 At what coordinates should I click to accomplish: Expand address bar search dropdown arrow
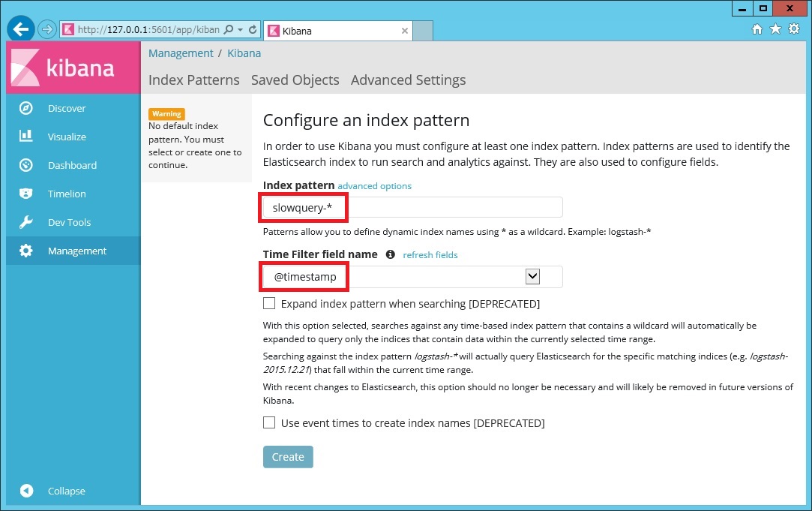pos(240,30)
